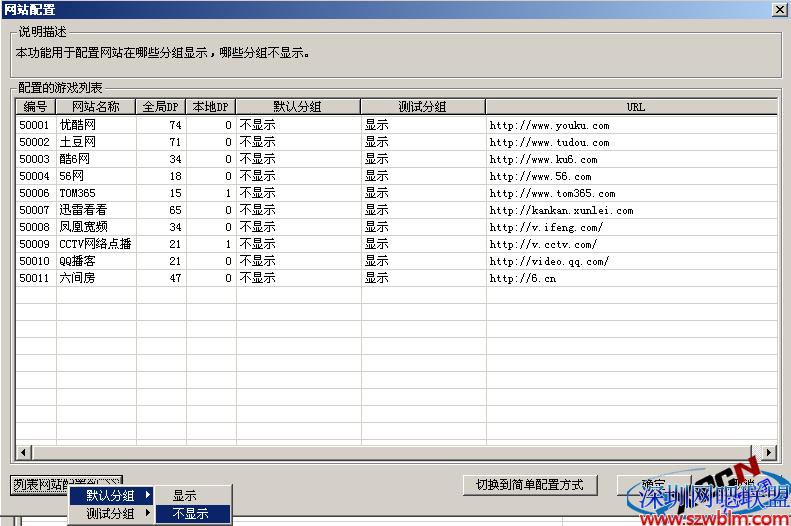
Task: Click the 本地DP column header
Action: (211, 107)
